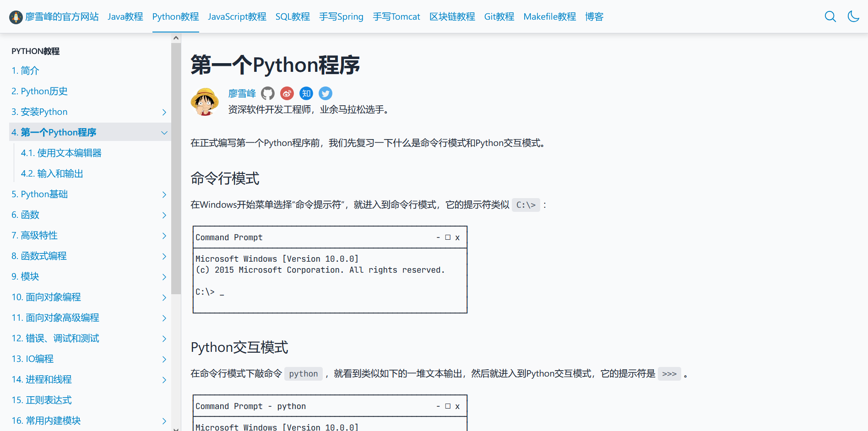
Task: Open the 4.2. 输入和输出 page
Action: coord(52,173)
